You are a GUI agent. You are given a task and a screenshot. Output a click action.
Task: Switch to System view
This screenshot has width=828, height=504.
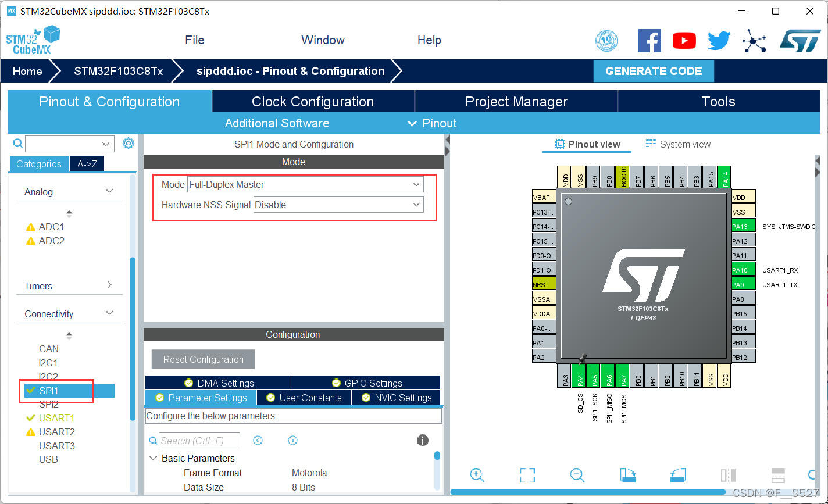(x=678, y=144)
